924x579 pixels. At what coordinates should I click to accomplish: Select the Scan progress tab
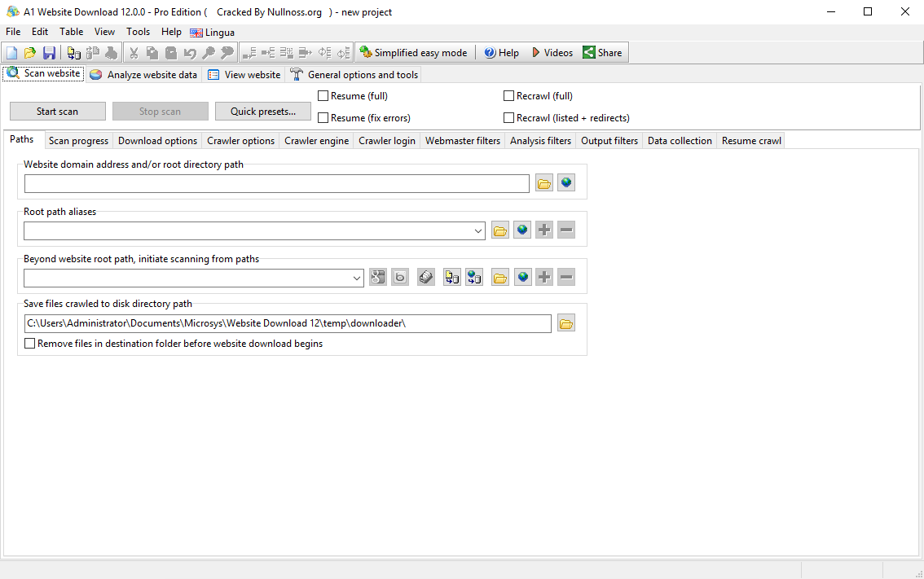click(x=78, y=141)
